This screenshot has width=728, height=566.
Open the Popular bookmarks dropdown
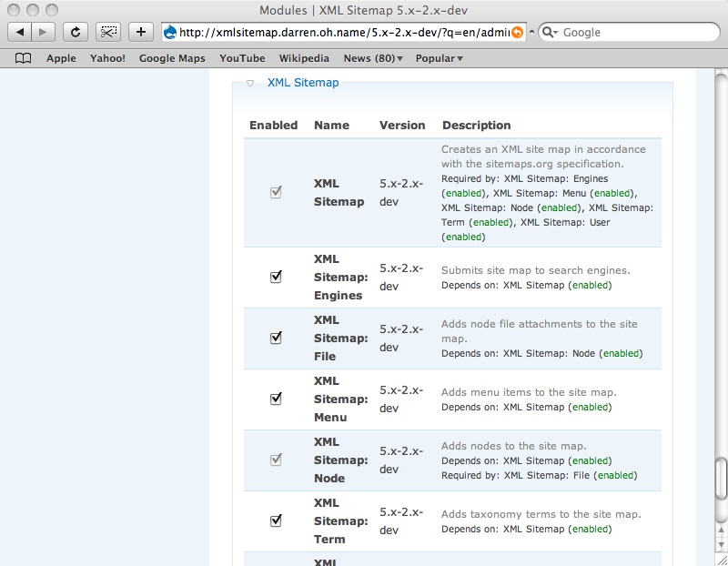coord(440,58)
